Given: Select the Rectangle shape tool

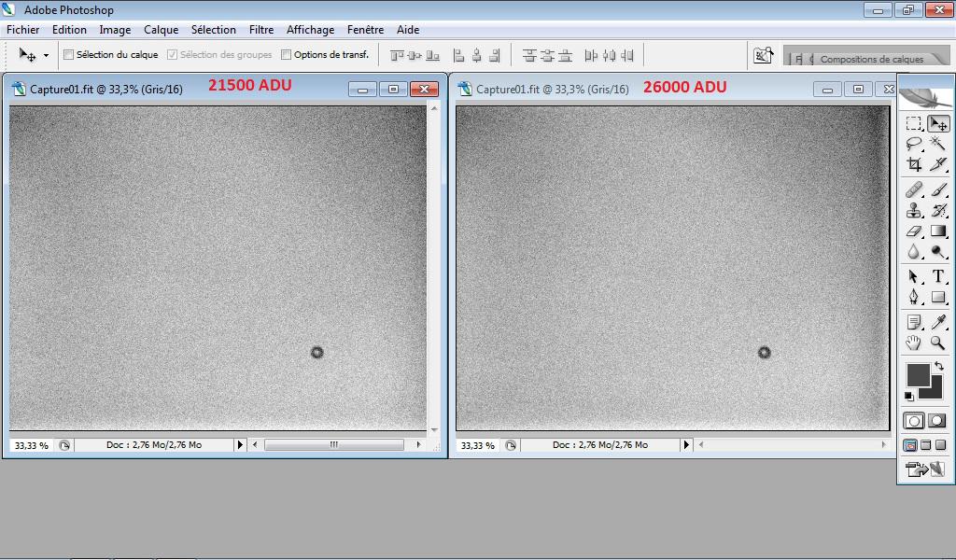Looking at the screenshot, I should [937, 298].
